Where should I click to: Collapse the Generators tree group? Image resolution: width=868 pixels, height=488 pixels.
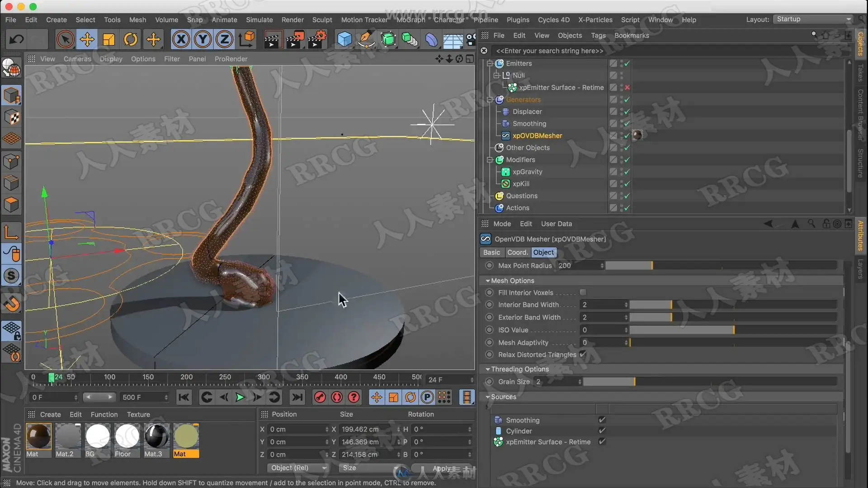click(x=490, y=99)
